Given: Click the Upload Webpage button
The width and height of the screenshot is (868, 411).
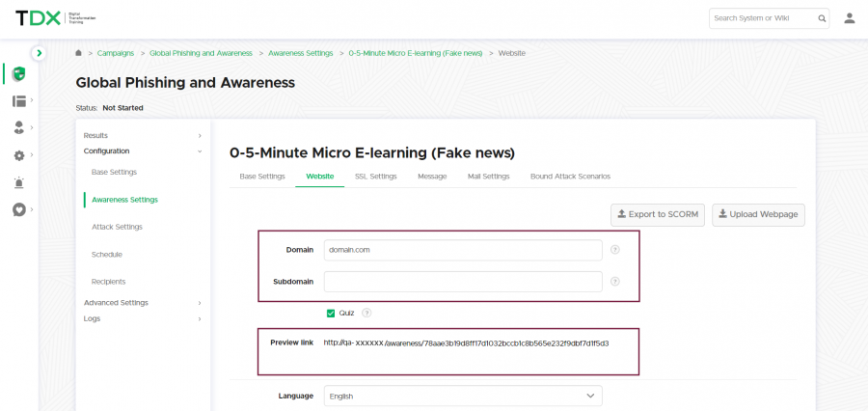Looking at the screenshot, I should (758, 214).
